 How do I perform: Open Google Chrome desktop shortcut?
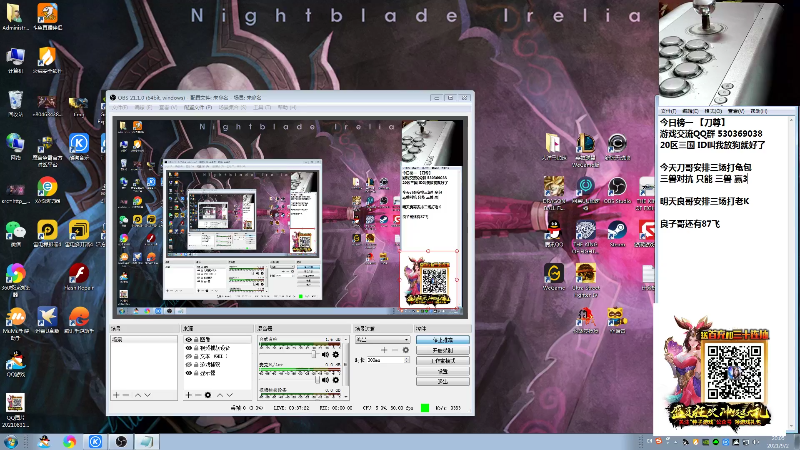click(47, 190)
